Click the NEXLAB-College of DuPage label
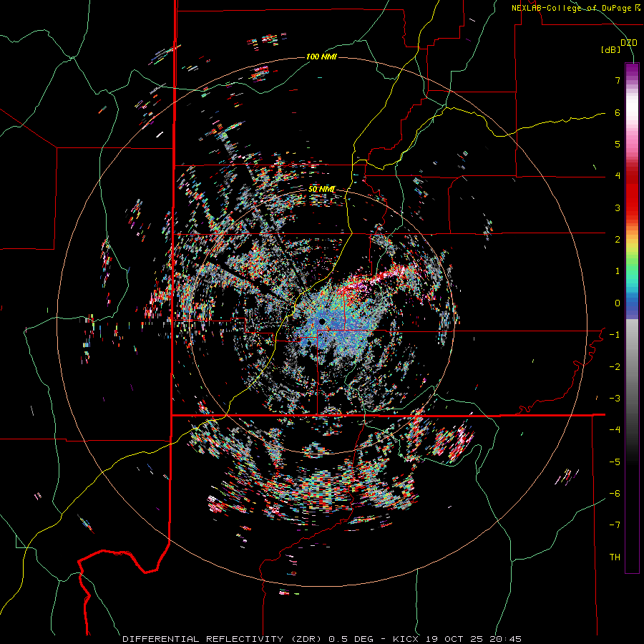644x644 pixels. (575, 8)
